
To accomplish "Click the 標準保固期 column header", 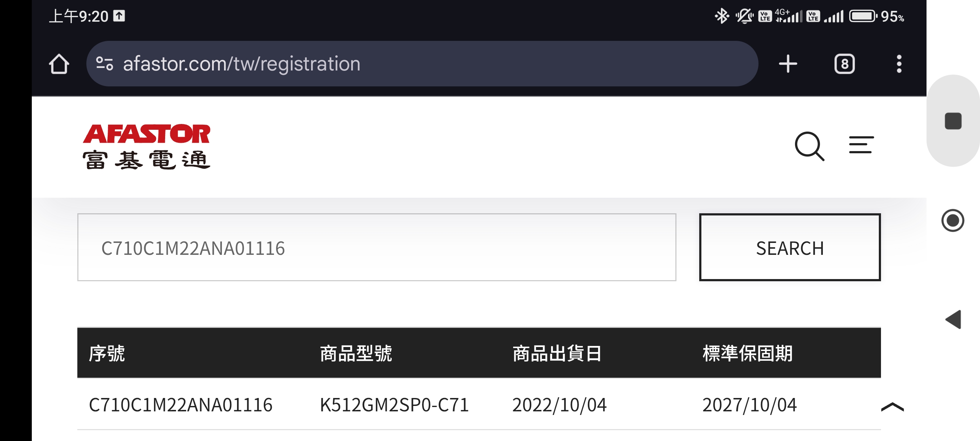I will pos(748,353).
